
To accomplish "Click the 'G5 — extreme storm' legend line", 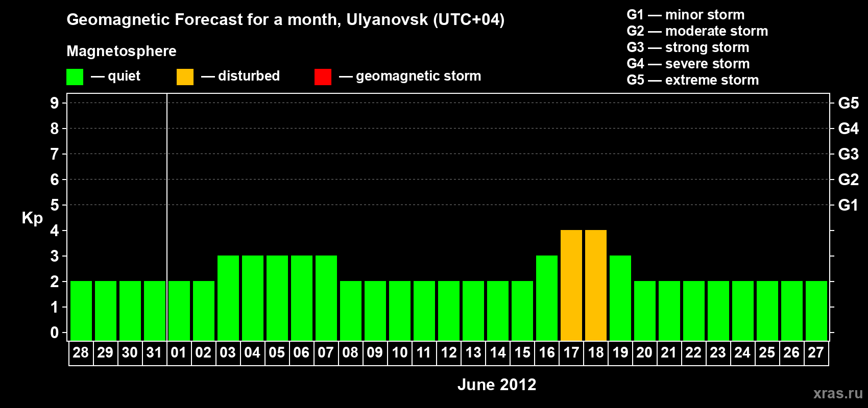I will click(692, 80).
